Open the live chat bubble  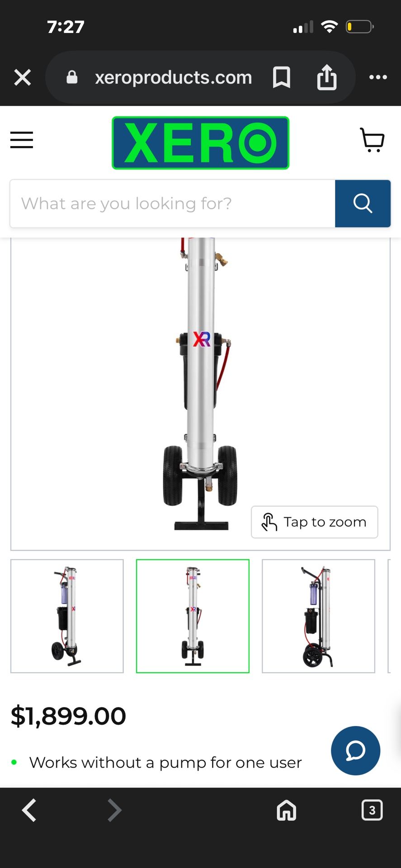355,750
